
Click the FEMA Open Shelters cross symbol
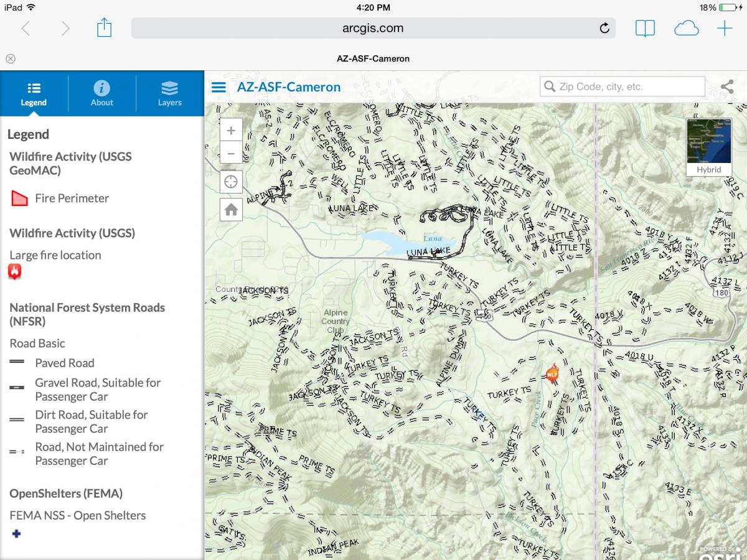pyautogui.click(x=17, y=533)
